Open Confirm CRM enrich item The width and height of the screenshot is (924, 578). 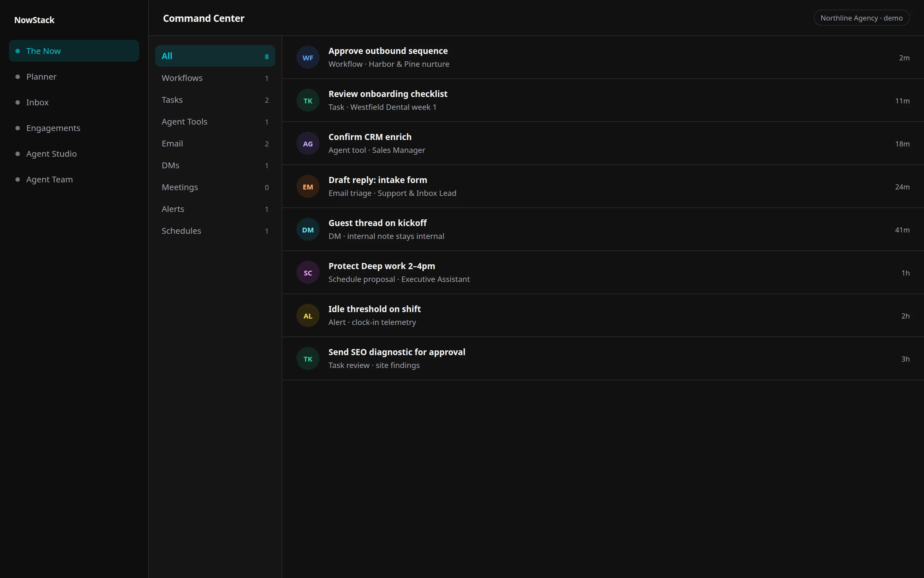coord(603,143)
